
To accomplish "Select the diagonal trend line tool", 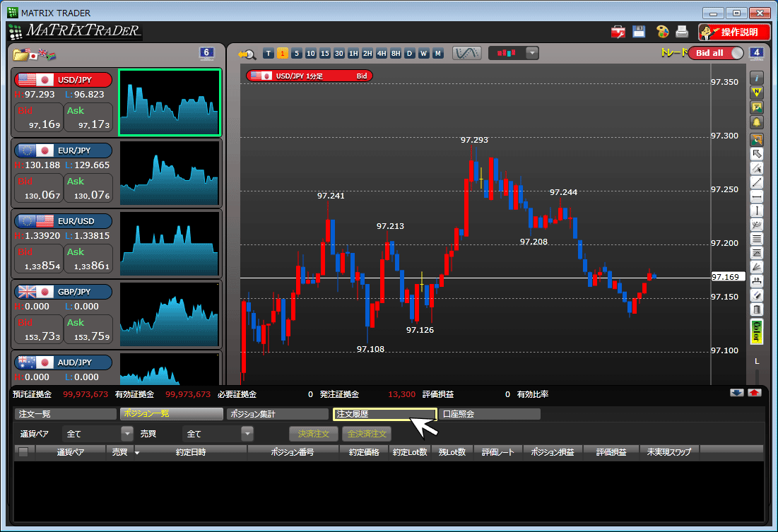I will click(x=756, y=182).
